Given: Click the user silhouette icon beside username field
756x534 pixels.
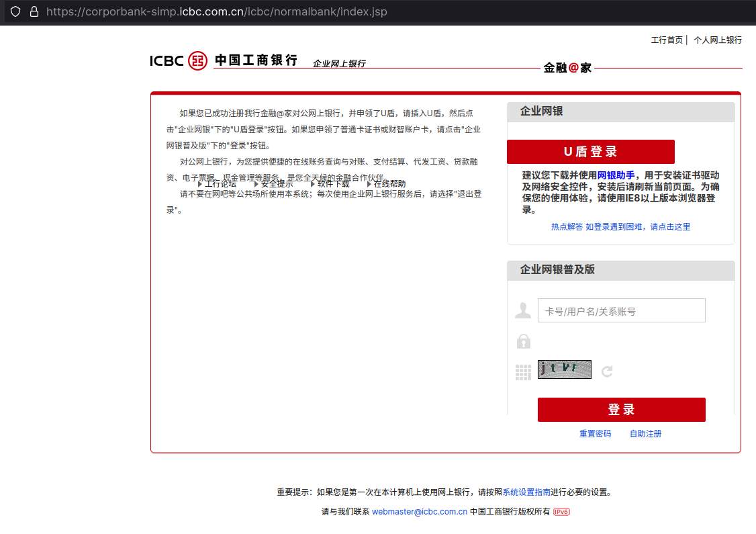Looking at the screenshot, I should [522, 310].
